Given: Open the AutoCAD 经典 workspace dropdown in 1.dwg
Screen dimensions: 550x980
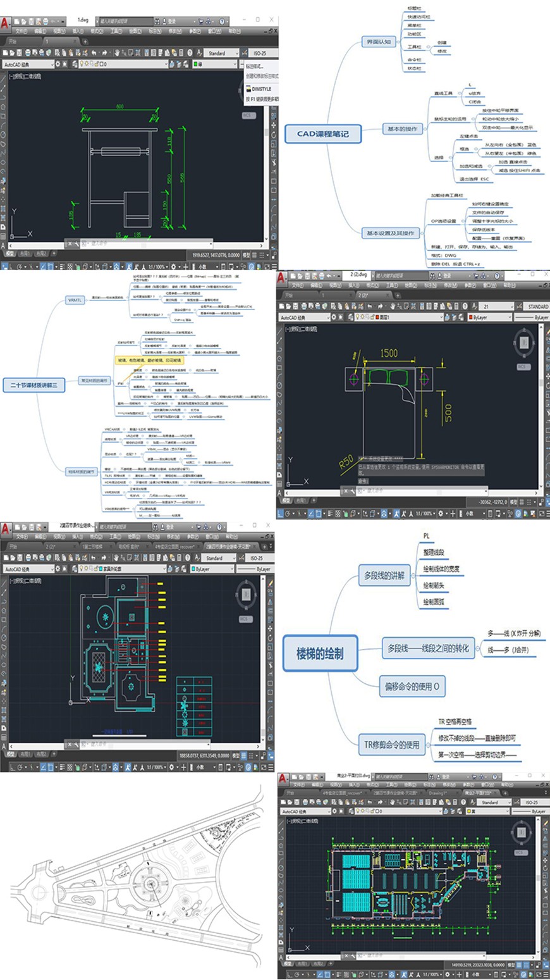Looking at the screenshot, I should 28,64.
